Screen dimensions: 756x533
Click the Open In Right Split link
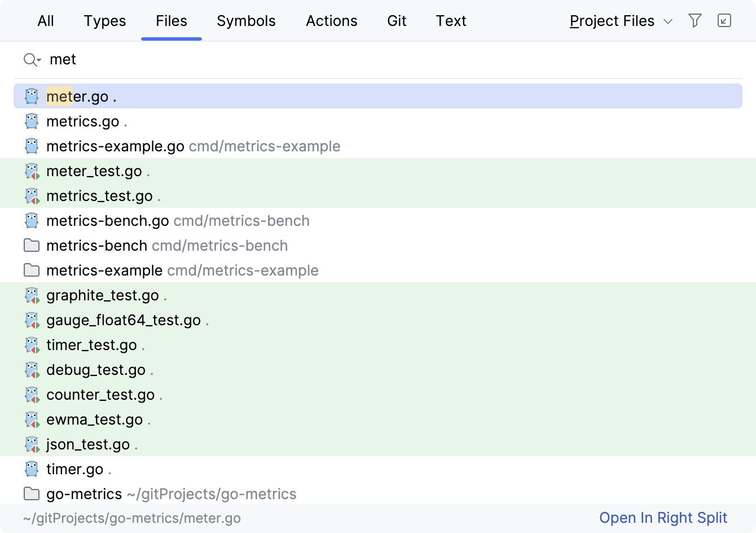pos(663,518)
